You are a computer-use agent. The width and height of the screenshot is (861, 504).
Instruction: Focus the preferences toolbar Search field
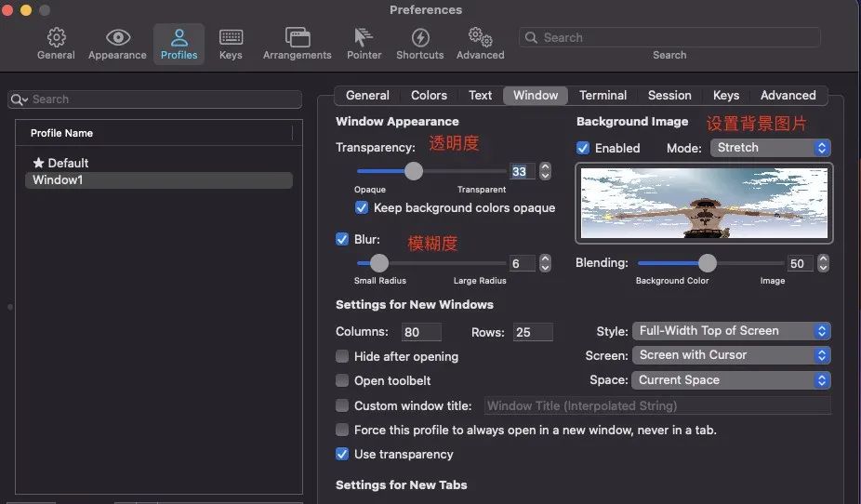coord(669,37)
